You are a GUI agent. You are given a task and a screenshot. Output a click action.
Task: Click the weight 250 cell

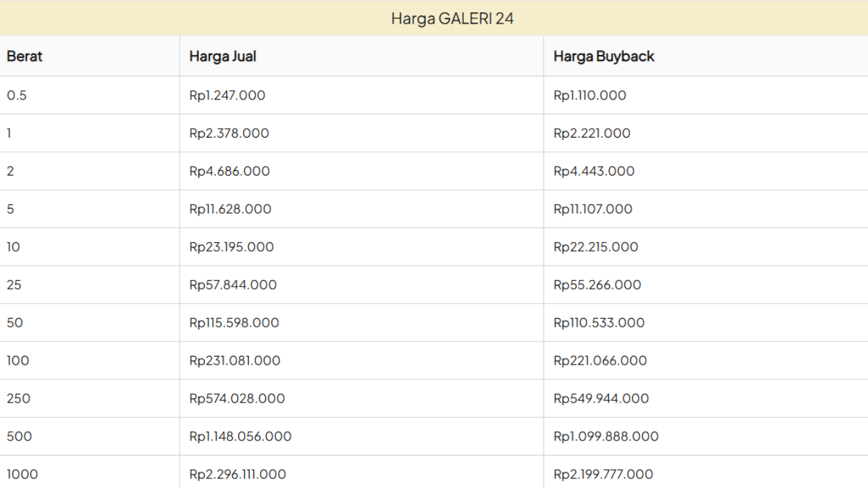pyautogui.click(x=18, y=399)
